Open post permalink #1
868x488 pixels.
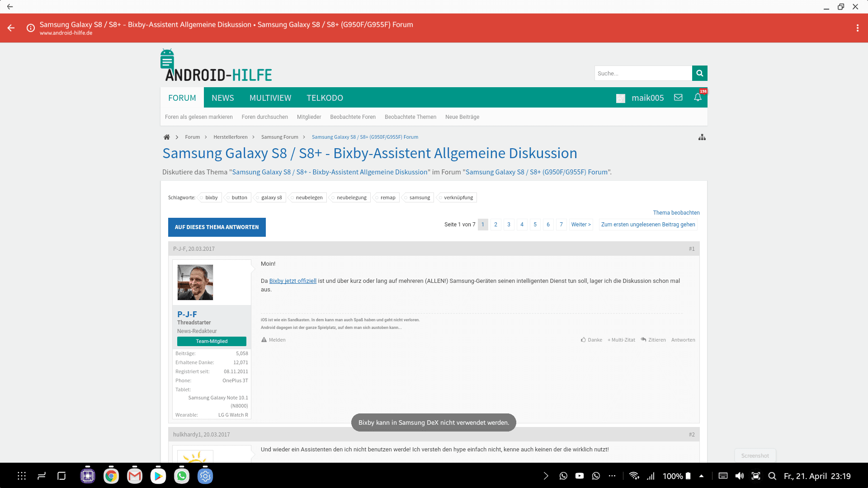(x=692, y=249)
